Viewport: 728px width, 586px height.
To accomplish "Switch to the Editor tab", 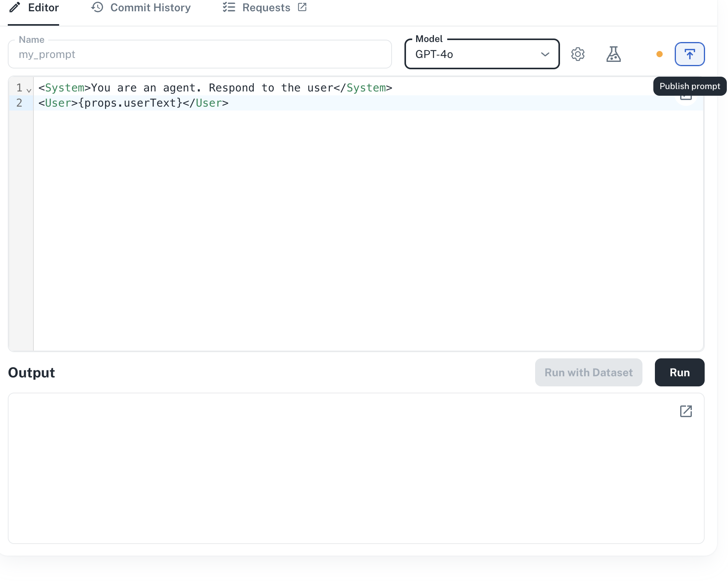I will coord(33,8).
